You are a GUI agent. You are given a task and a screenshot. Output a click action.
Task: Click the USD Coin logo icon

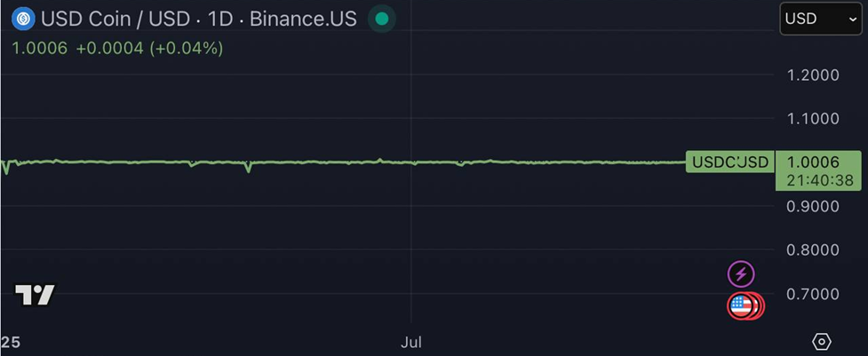coord(23,19)
